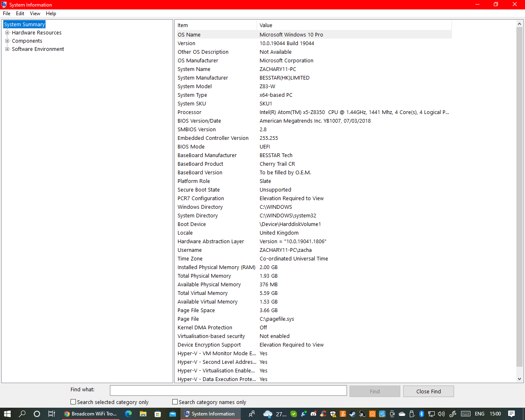
Task: Select Hardware Resources tree label
Action: 37,33
